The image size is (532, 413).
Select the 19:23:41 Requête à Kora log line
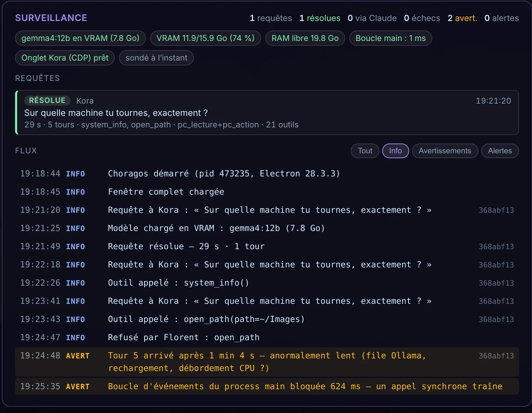267,301
